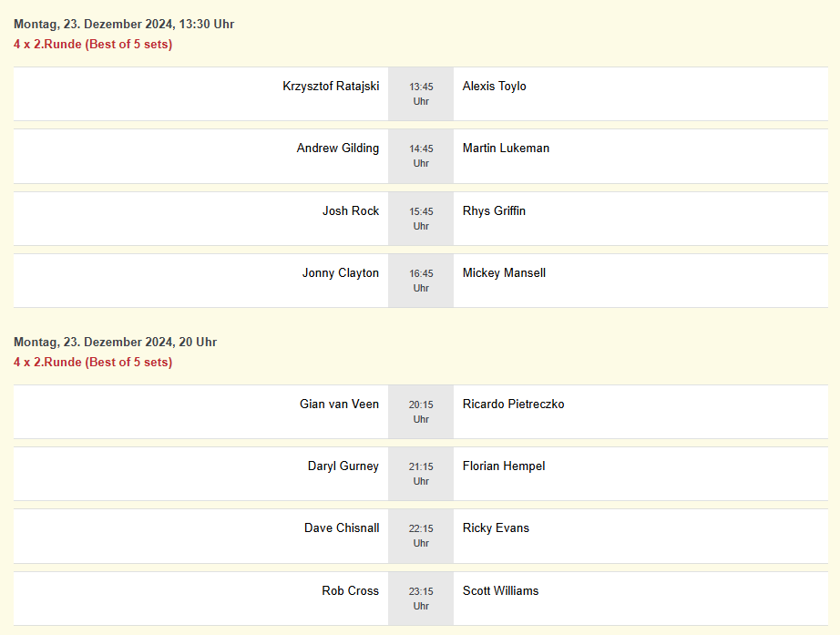Open Martin Lukeman player entry
This screenshot has width=840, height=635.
(x=506, y=149)
